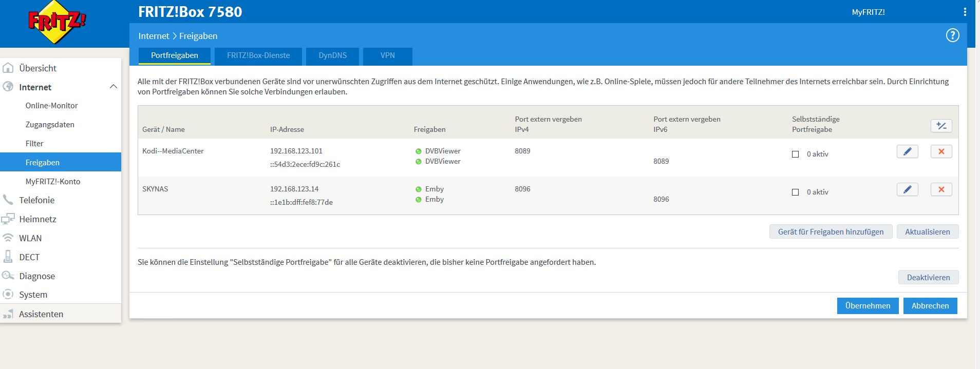980x369 pixels.
Task: Delete the SKYNAS entry with red X
Action: [x=941, y=189]
